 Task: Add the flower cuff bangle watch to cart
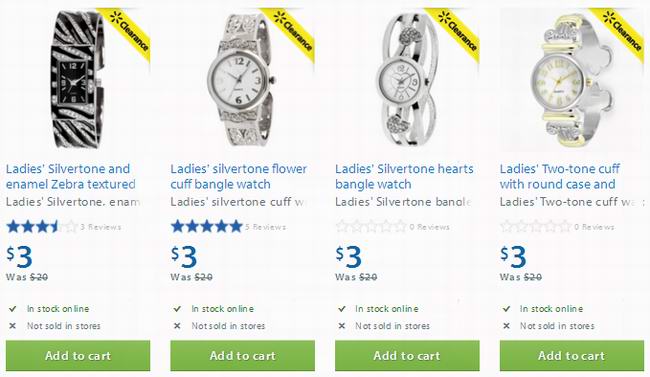coord(243,356)
